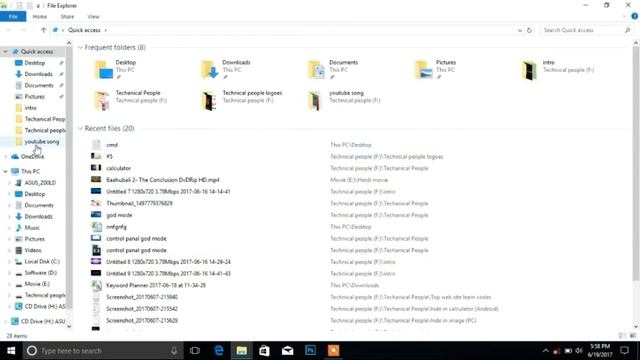Screen dimensions: 640x360
Task: Click the Quick Access Toolbar customize arrow
Action: click(x=38, y=6)
